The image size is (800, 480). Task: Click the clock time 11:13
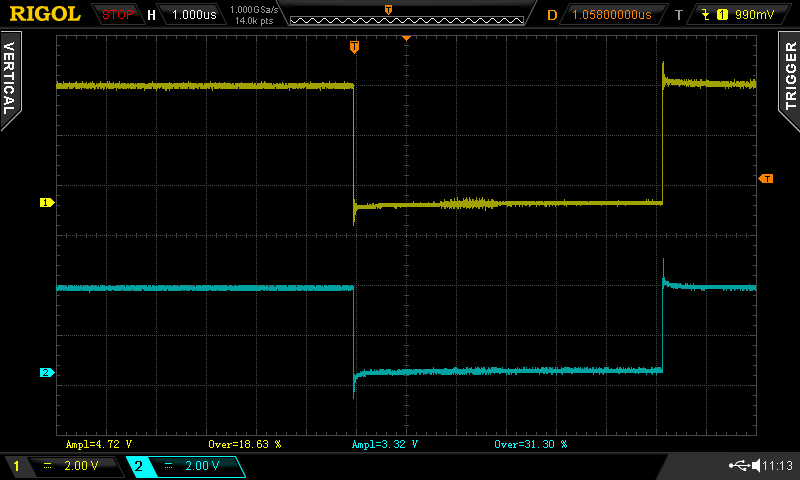pyautogui.click(x=778, y=465)
